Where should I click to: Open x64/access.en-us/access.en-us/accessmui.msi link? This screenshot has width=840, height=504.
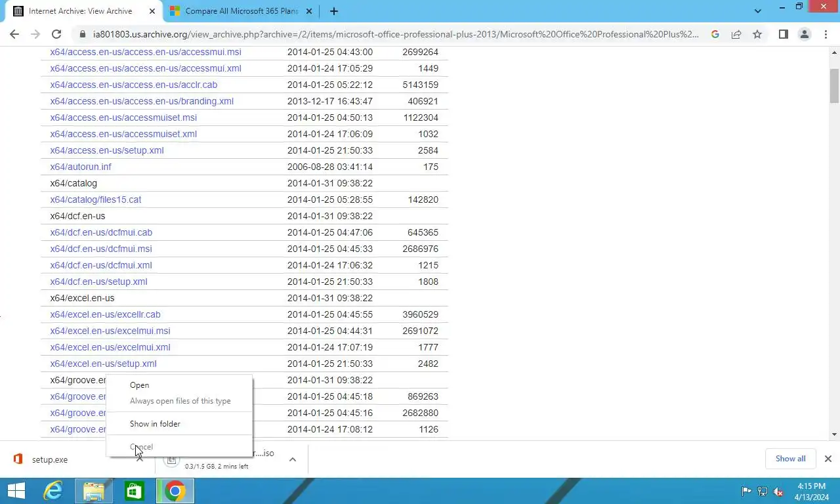point(146,52)
